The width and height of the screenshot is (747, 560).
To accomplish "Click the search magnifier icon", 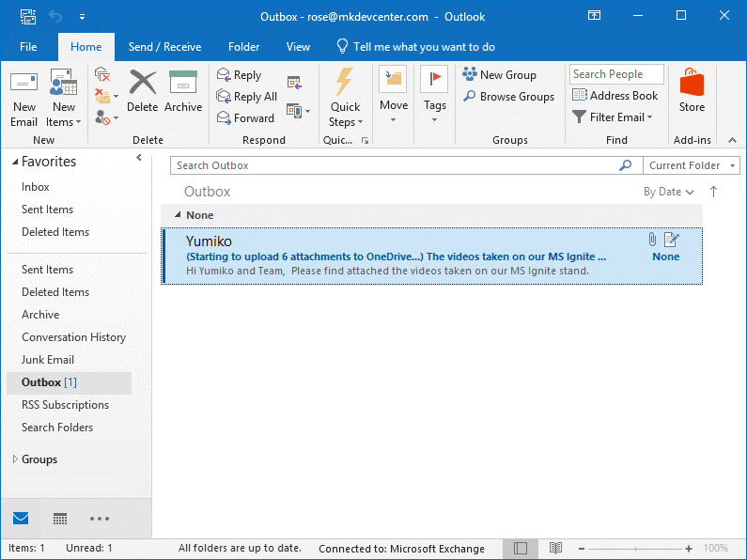I will [626, 165].
